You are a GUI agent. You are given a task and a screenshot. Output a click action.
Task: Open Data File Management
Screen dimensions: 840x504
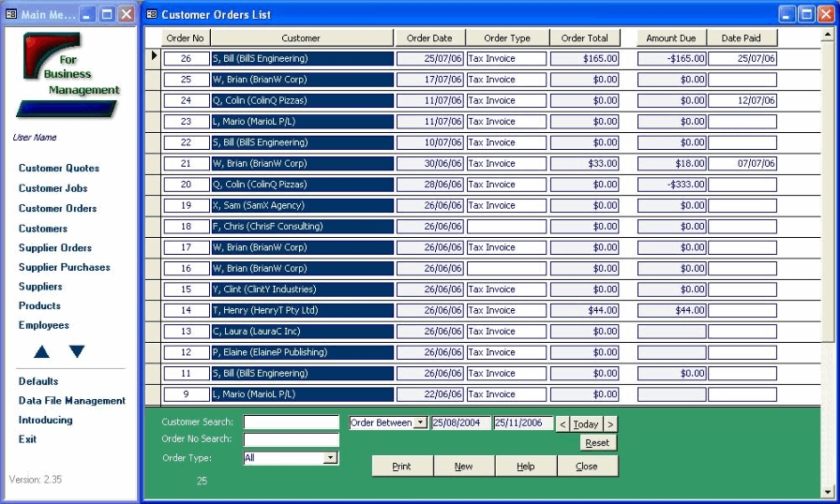[x=71, y=401]
